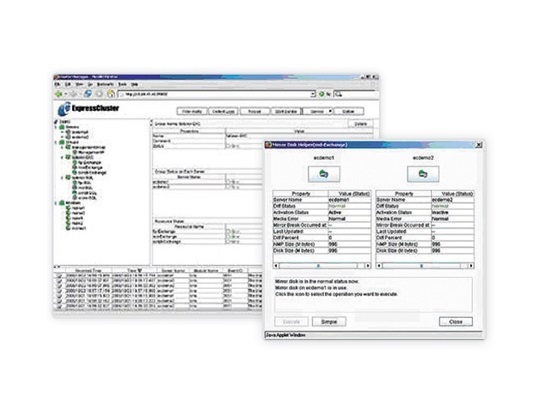
Task: Click the ecdemo2 table horizontal scrollbar thumb
Action: point(421,266)
